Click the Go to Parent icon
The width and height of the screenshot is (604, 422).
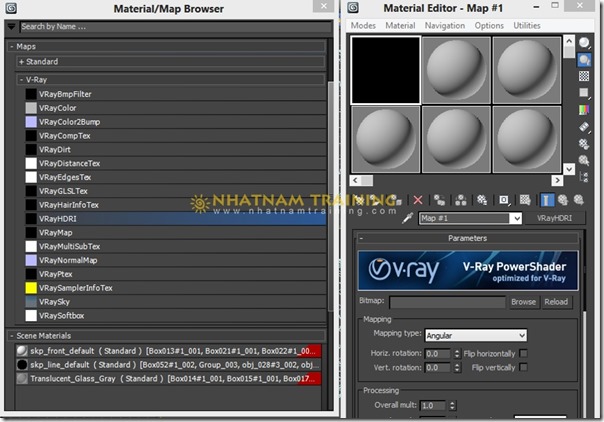[563, 200]
